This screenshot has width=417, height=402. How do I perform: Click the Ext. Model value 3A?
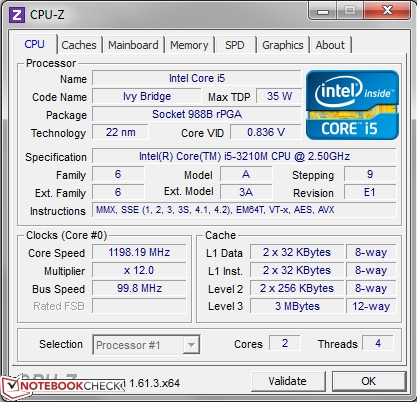tap(246, 192)
